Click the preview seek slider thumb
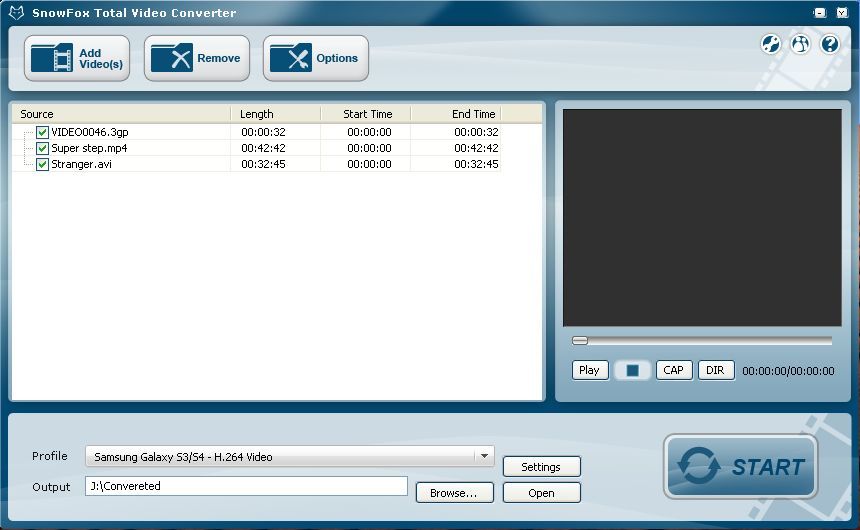Image resolution: width=860 pixels, height=530 pixels. (x=580, y=341)
